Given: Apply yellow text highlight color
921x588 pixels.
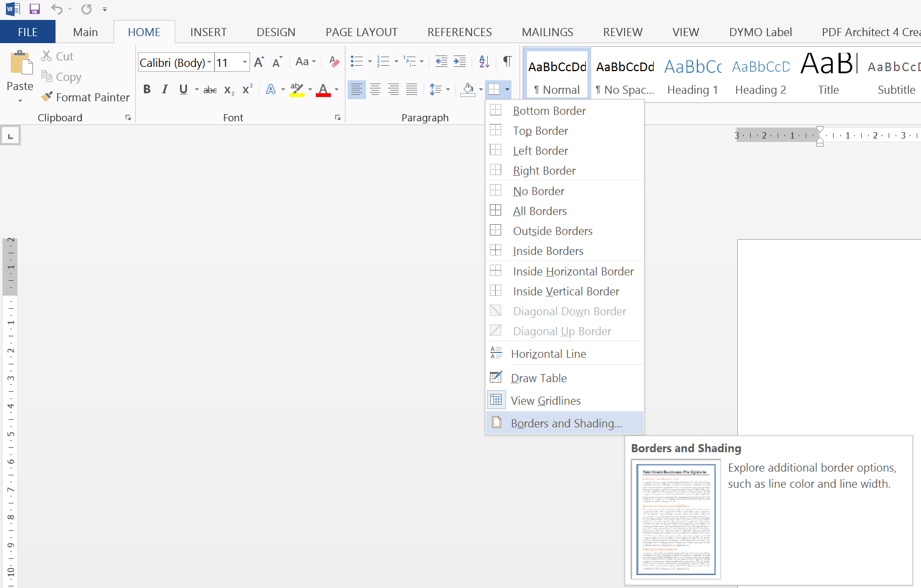Looking at the screenshot, I should [x=297, y=89].
